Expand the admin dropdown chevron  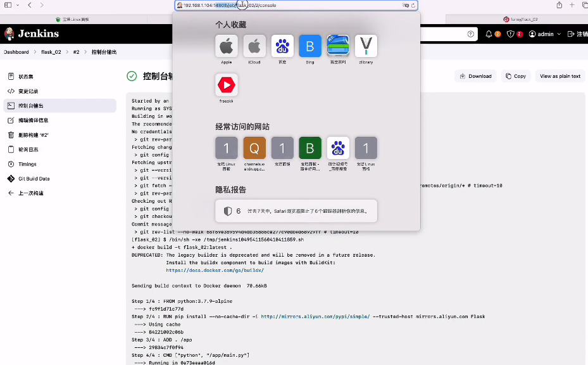[559, 34]
